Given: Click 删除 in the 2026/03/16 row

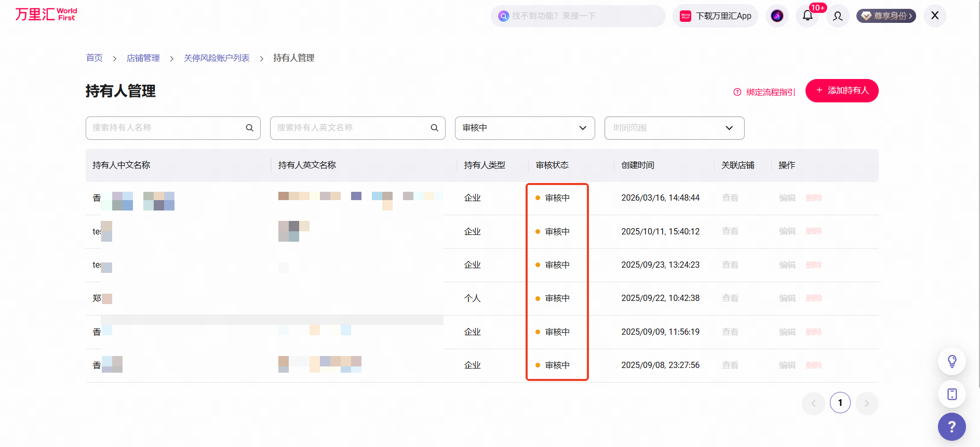Looking at the screenshot, I should pos(814,198).
